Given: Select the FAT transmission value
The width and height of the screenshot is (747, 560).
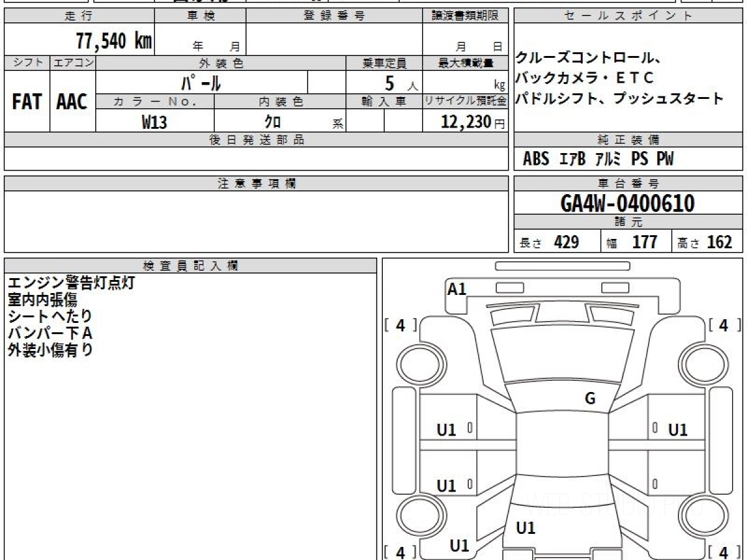Looking at the screenshot, I should pyautogui.click(x=27, y=101).
